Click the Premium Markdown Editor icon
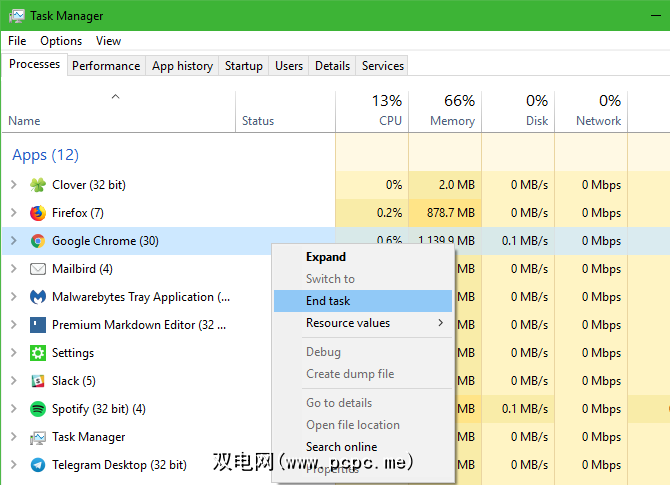Image resolution: width=670 pixels, height=485 pixels. coord(38,325)
